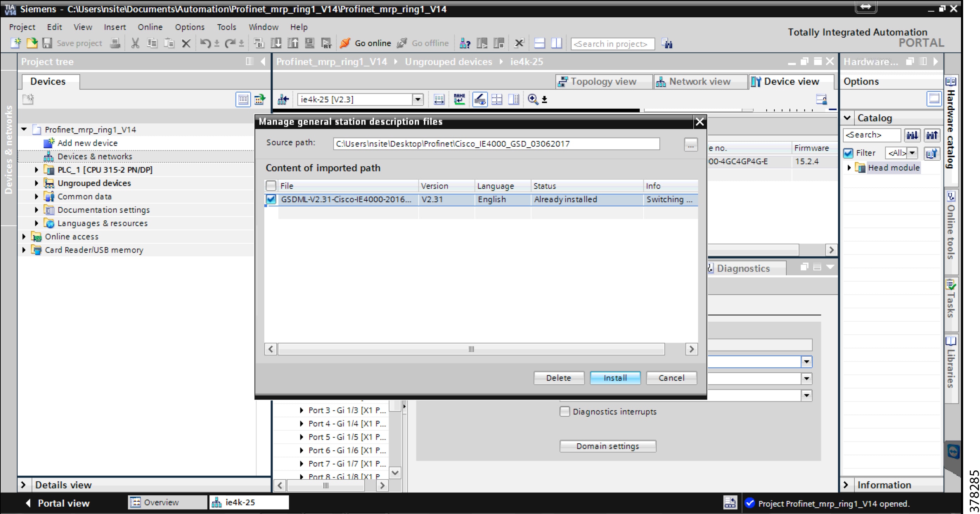Image resolution: width=980 pixels, height=514 pixels.
Task: Click the Upload from device icon
Action: tap(293, 43)
